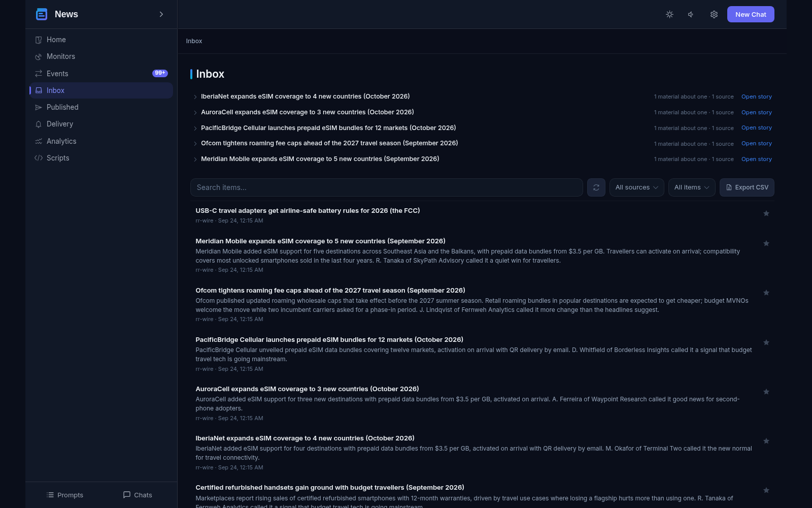This screenshot has width=812, height=508.
Task: Open story link for Meridian Mobile row
Action: point(756,159)
